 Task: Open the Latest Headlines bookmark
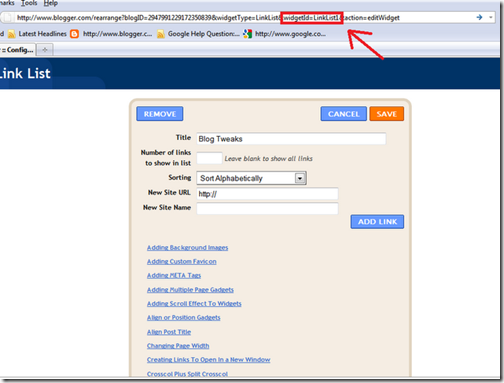(x=42, y=34)
